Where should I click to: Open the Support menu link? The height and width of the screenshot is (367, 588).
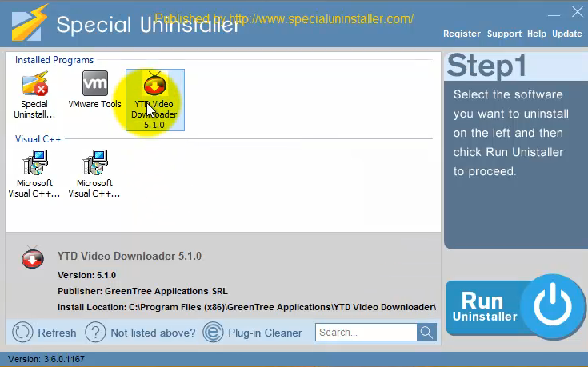click(x=504, y=34)
